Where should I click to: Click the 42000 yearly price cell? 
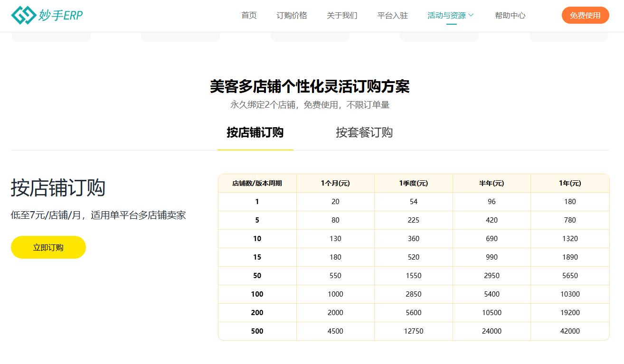pyautogui.click(x=570, y=331)
